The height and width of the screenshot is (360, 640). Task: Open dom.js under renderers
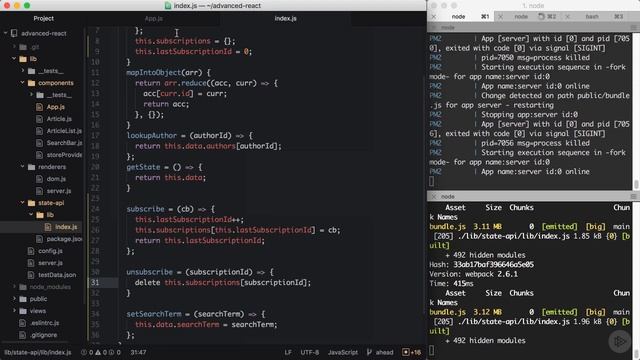click(56, 179)
